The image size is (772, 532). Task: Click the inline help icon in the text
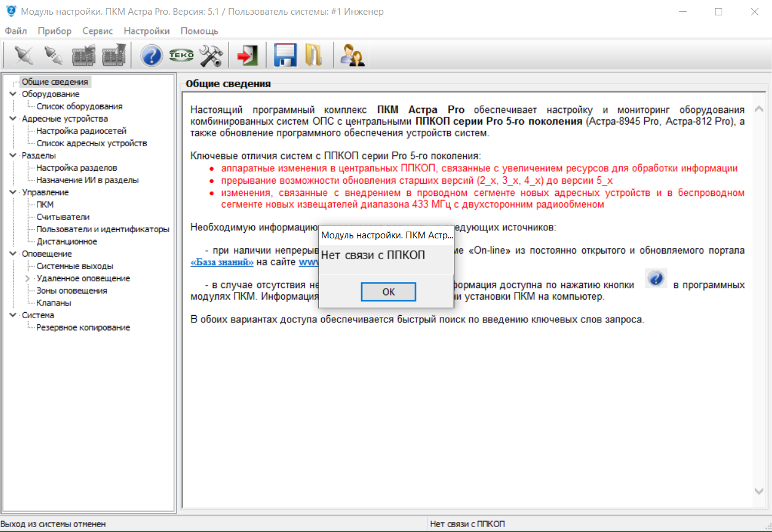coord(655,279)
